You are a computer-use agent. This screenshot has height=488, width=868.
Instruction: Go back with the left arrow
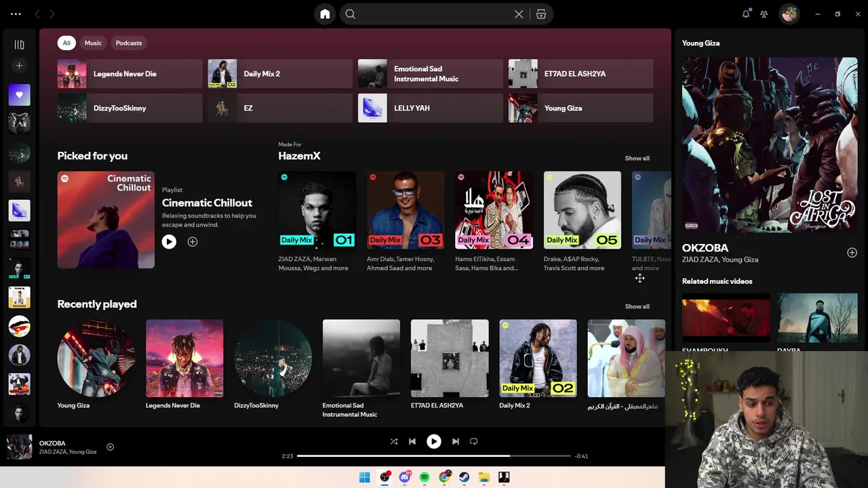[37, 14]
